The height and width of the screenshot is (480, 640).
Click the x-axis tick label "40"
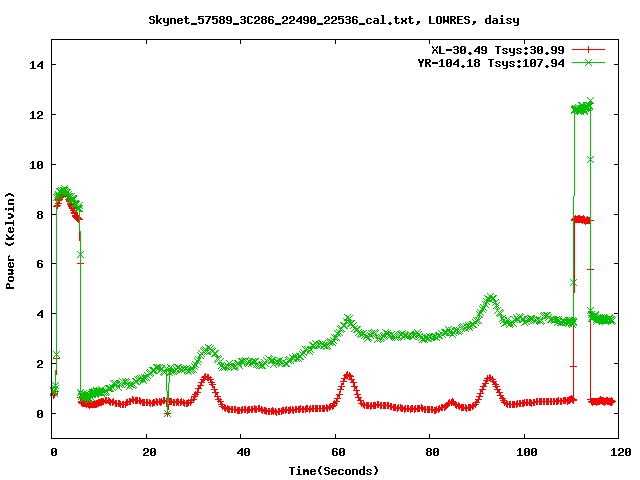click(x=243, y=452)
